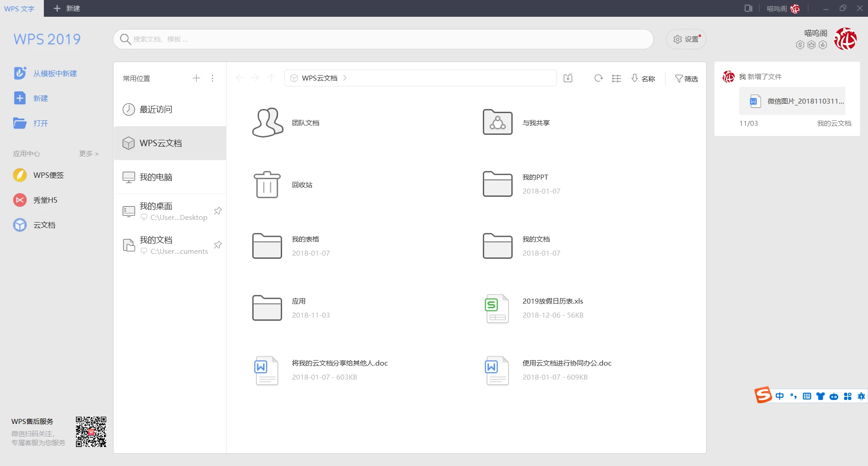Viewport: 868px width, 466px height.
Task: Open the 设置 settings button
Action: (x=686, y=39)
